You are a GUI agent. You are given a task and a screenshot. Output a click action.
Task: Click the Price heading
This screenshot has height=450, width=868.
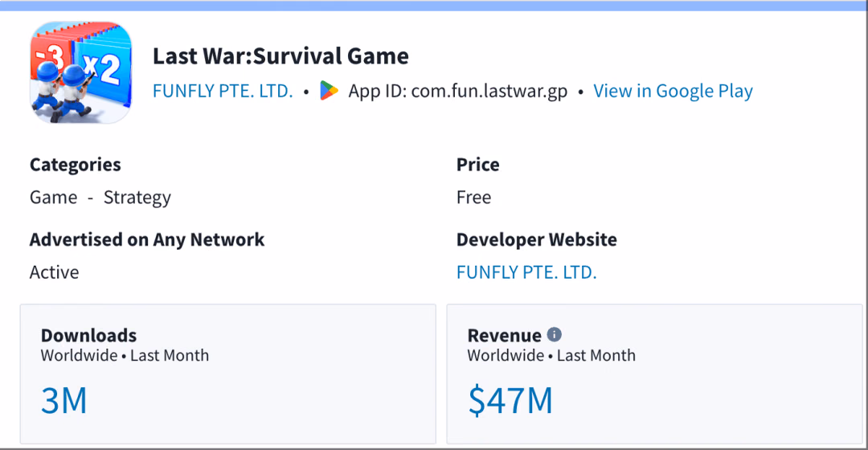(x=477, y=165)
